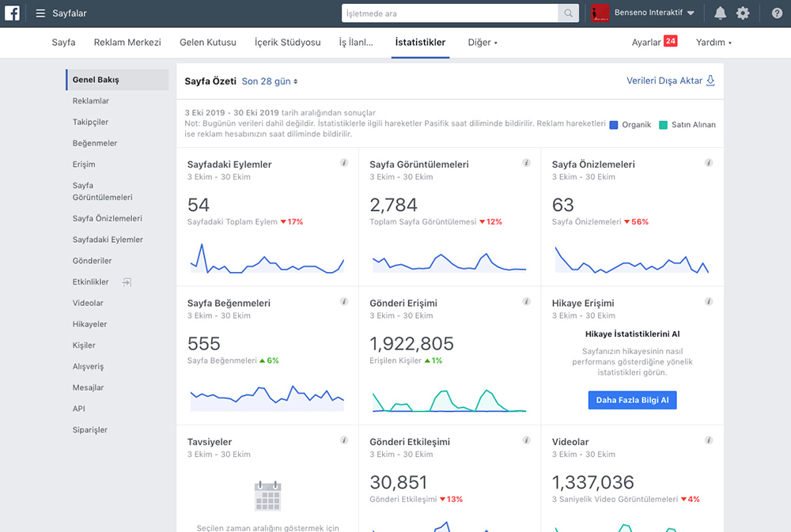Open Sayfadaki Eylemler in the sidebar

point(108,240)
